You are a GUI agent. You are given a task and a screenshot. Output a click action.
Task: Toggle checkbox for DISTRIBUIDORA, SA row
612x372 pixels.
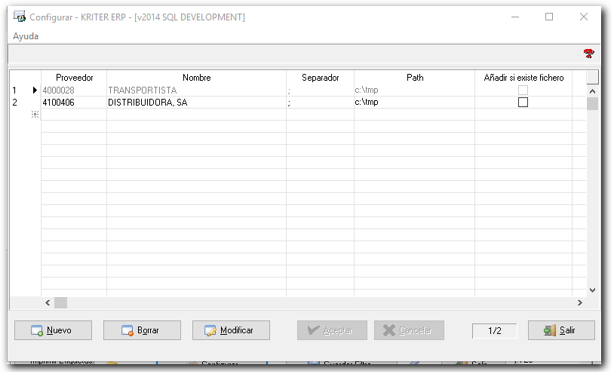(x=523, y=102)
